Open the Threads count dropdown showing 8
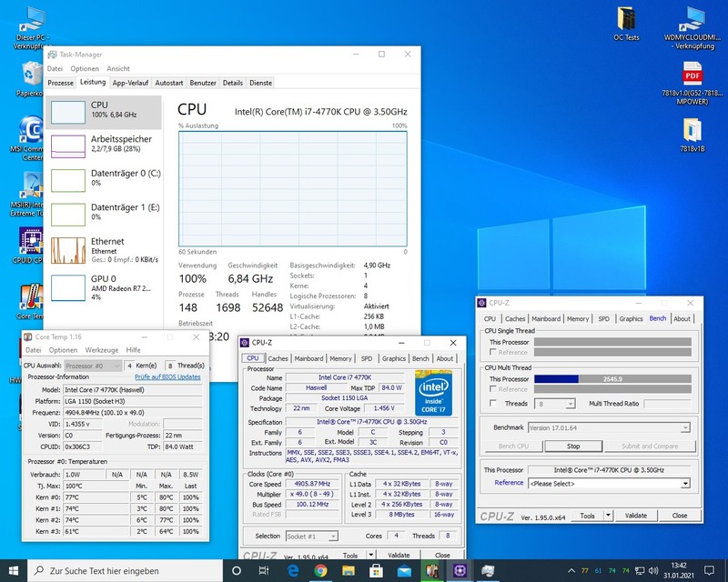 click(555, 404)
